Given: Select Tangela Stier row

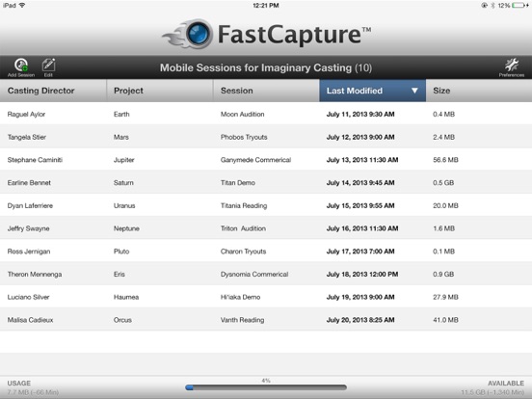Looking at the screenshot, I should [266, 137].
